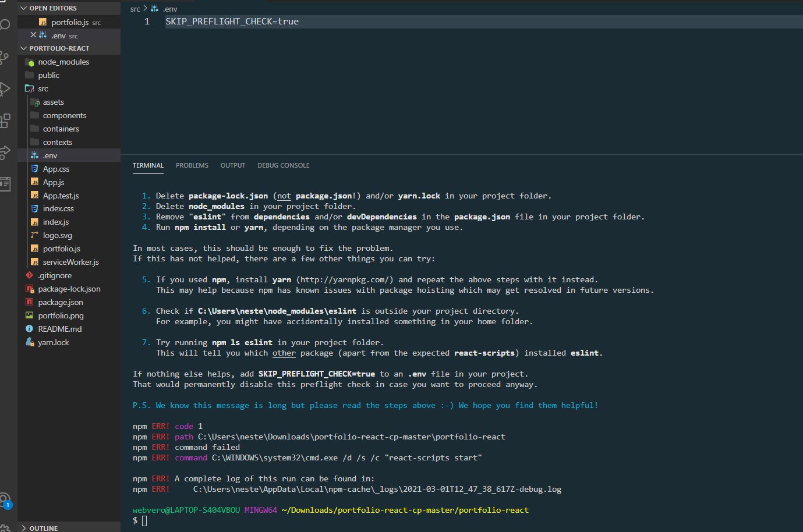Click 'C:\Users\neste\node_modules\eslint' terminal text
The height and width of the screenshot is (532, 803).
tap(277, 311)
